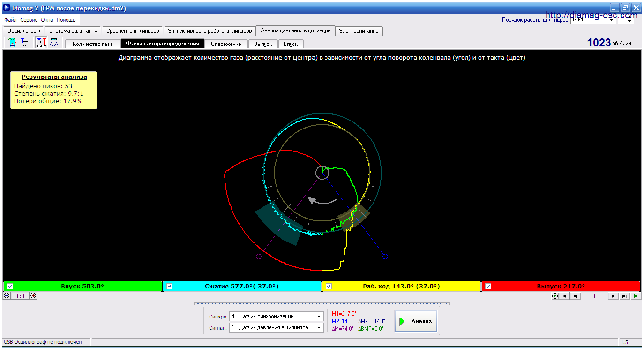This screenshot has height=348, width=644.
Task: Click the cyan Сжатие 577.0° color bar
Action: pyautogui.click(x=242, y=286)
